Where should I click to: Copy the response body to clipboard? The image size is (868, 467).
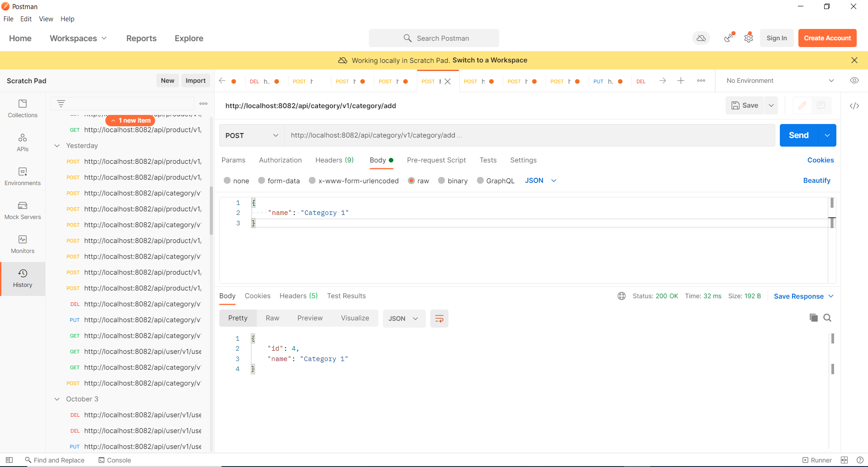814,318
